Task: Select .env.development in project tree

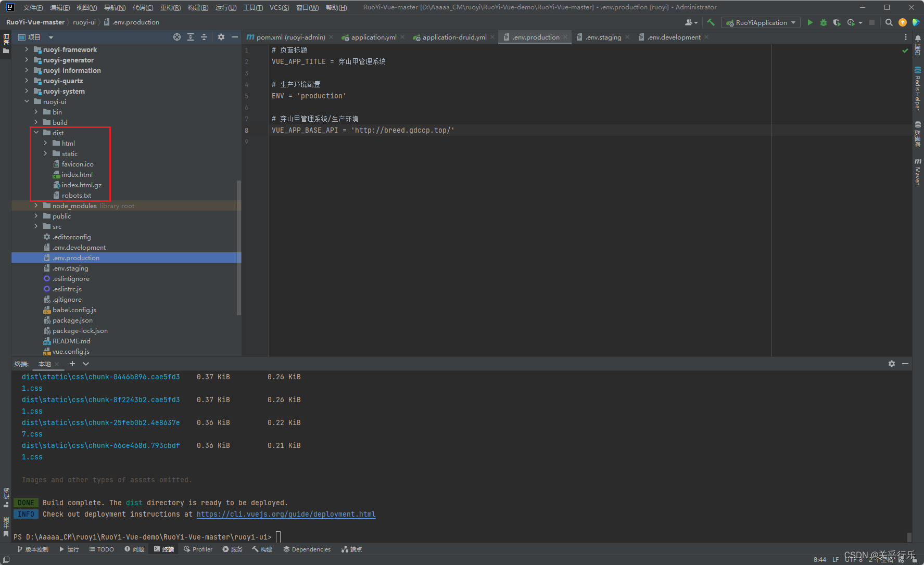Action: [79, 247]
